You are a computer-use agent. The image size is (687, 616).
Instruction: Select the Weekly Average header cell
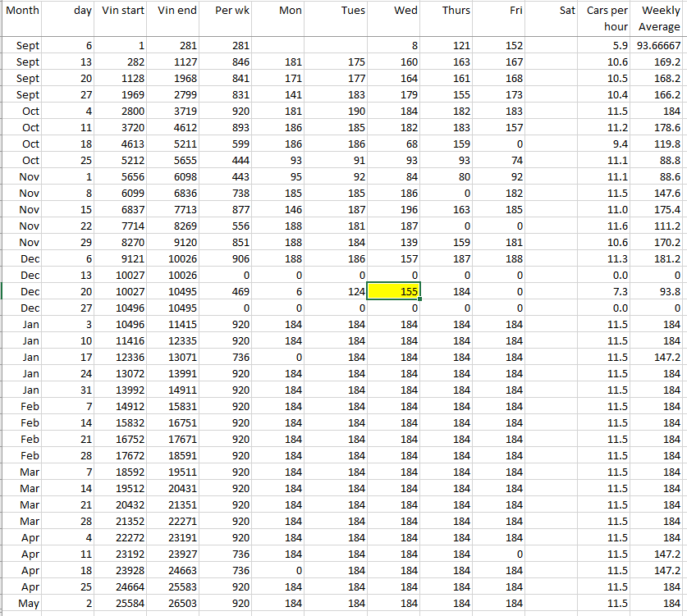(659, 18)
